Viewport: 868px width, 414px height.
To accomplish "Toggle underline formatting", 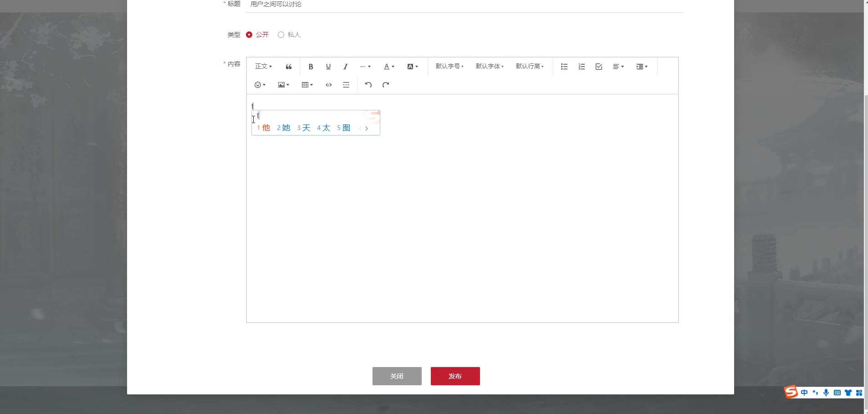I will click(328, 67).
